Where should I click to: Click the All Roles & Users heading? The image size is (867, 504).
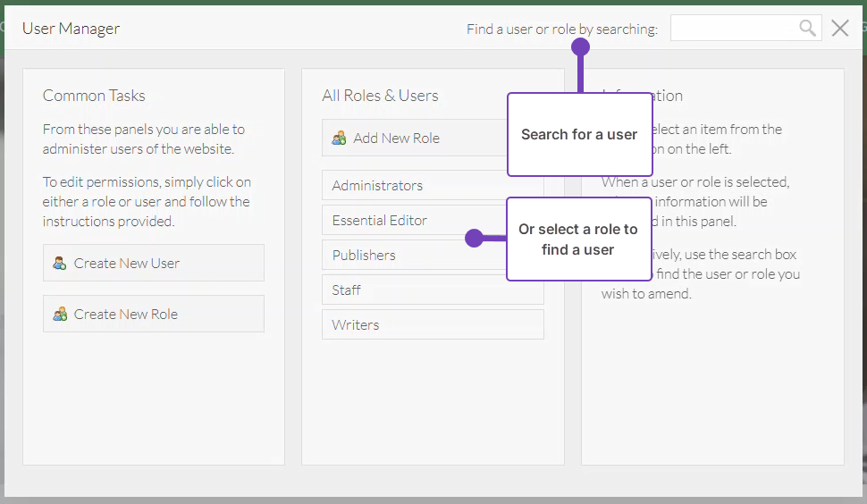coord(380,96)
